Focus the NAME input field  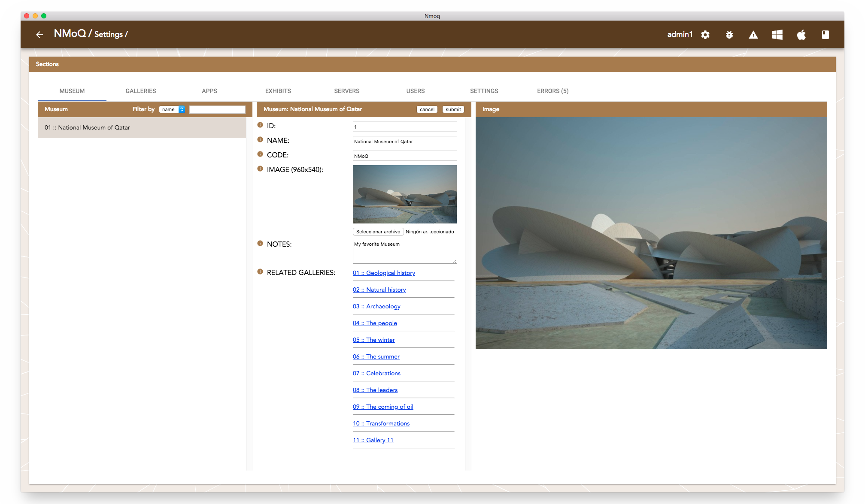click(x=405, y=141)
